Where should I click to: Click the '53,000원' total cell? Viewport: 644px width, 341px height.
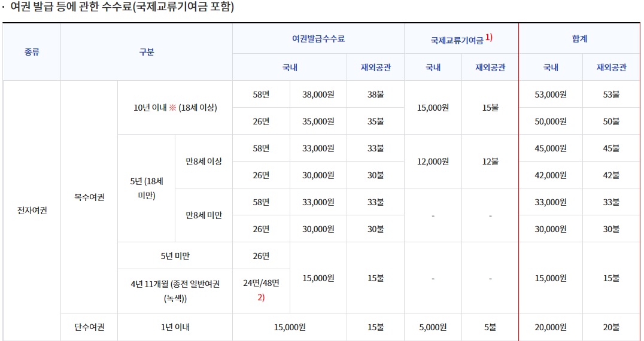551,94
